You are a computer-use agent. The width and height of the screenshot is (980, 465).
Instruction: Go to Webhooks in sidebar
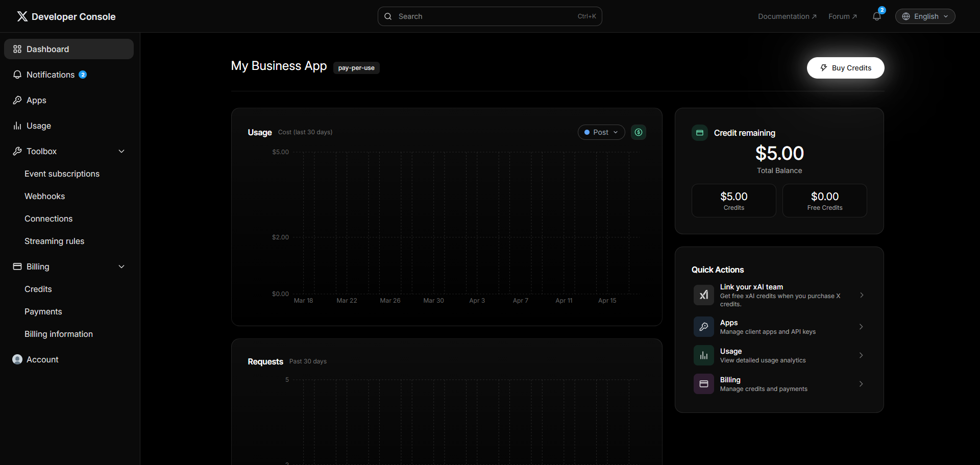pyautogui.click(x=45, y=196)
